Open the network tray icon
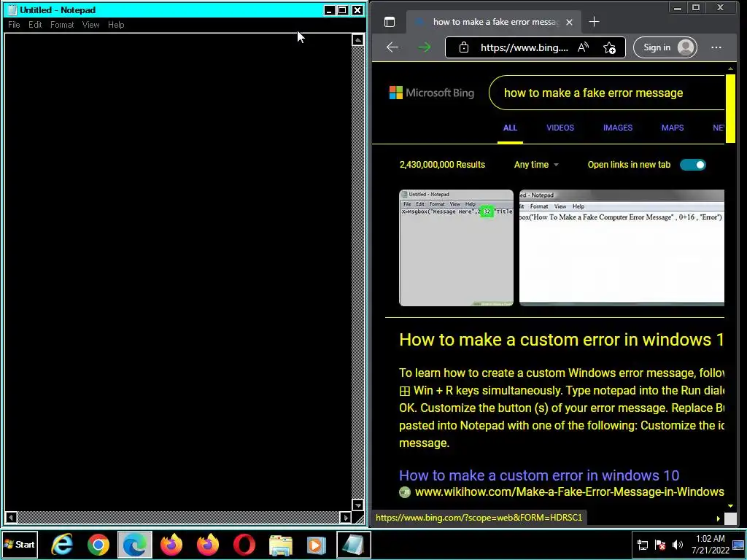The image size is (747, 560). 642,545
